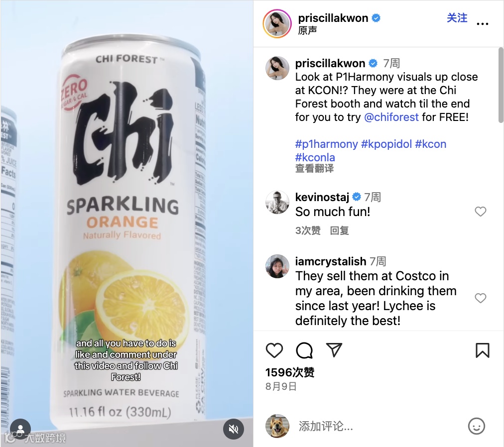View the 1596次赞 likes list
504x447 pixels.
pyautogui.click(x=290, y=372)
